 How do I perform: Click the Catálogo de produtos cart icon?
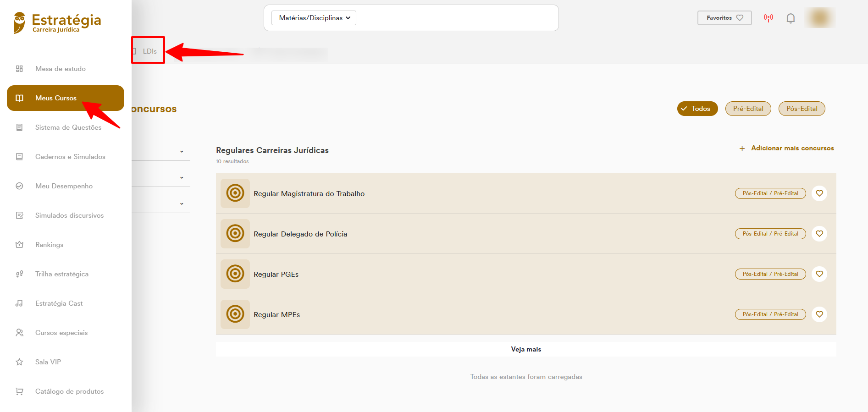tap(19, 391)
